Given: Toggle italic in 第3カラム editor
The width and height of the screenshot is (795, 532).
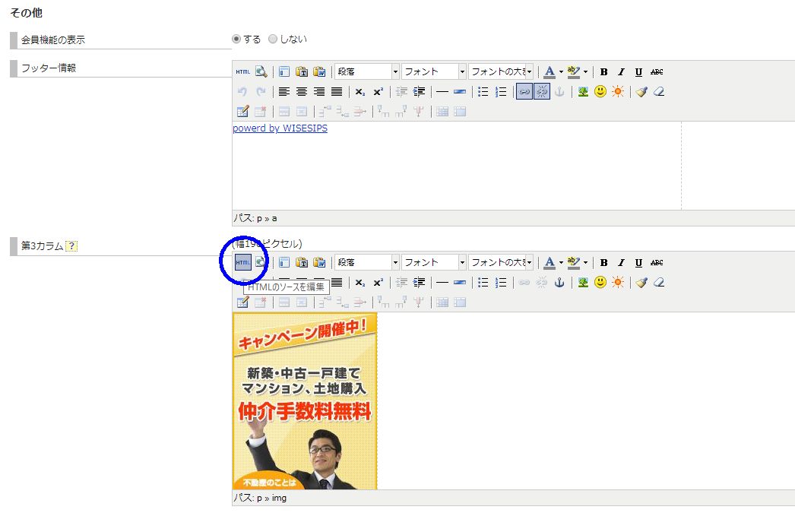Looking at the screenshot, I should 621,263.
